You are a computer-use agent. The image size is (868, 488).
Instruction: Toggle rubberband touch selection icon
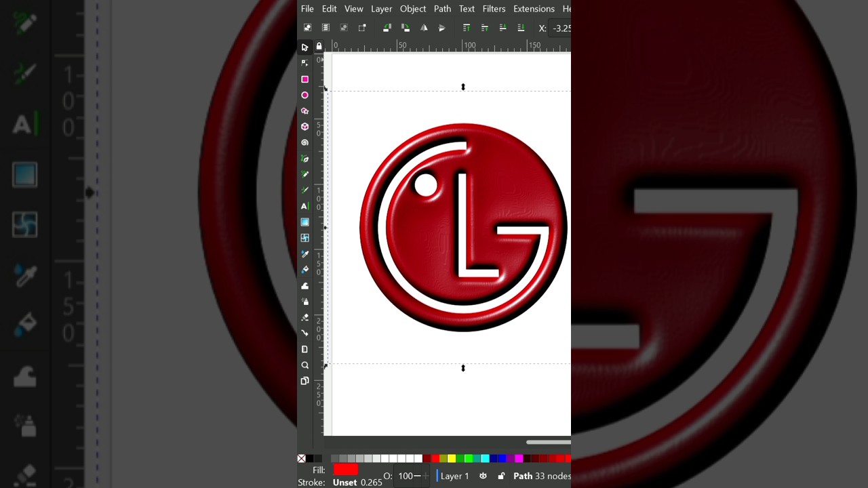click(x=362, y=28)
